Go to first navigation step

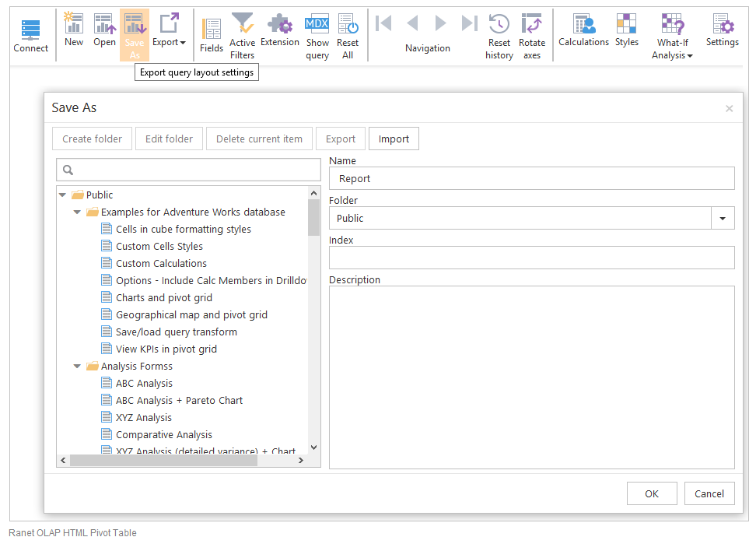pos(383,23)
